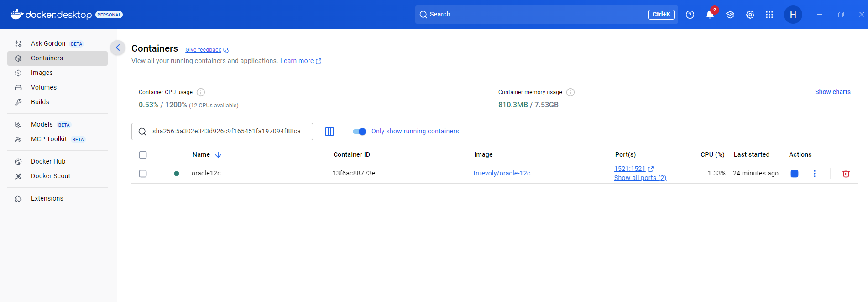The height and width of the screenshot is (302, 868).
Task: Click the Containers sidebar cube icon
Action: click(18, 58)
